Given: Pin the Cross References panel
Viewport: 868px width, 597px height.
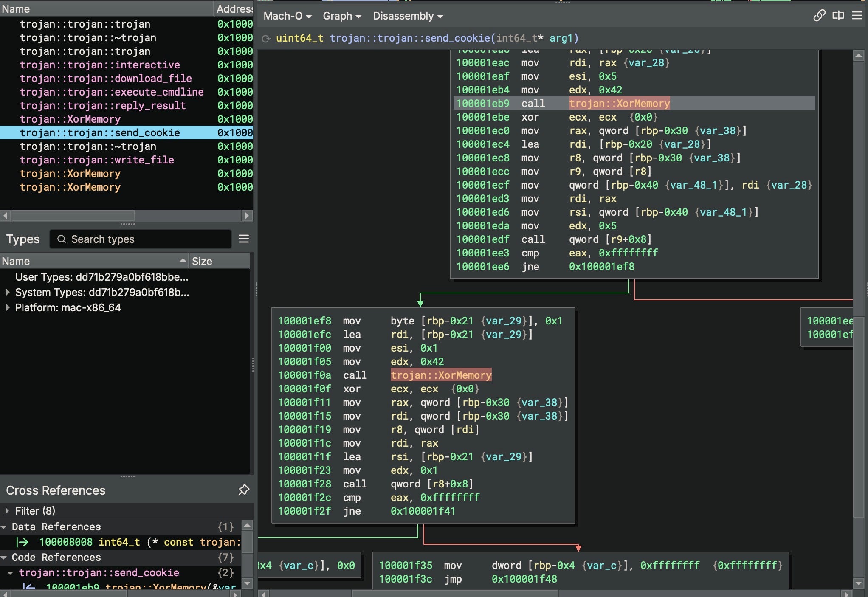Looking at the screenshot, I should point(244,490).
